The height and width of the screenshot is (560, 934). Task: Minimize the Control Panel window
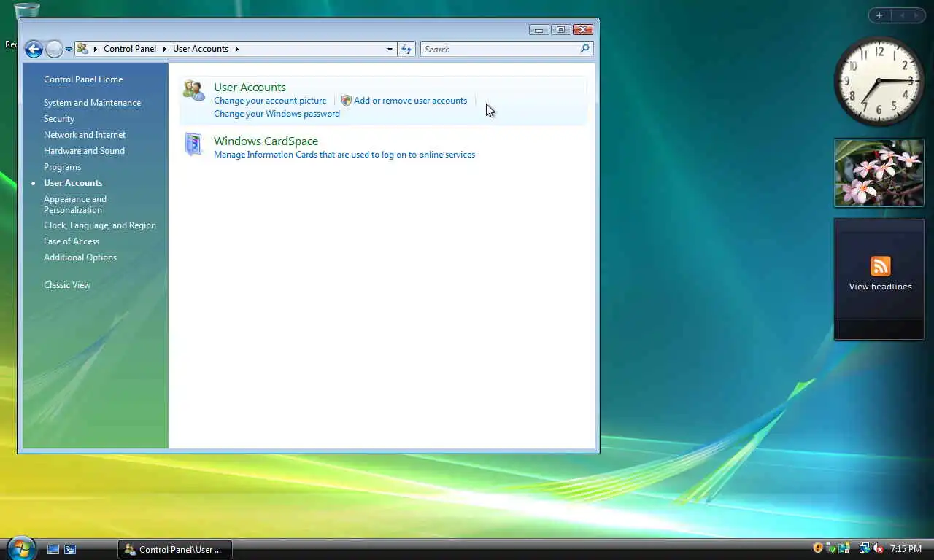539,30
